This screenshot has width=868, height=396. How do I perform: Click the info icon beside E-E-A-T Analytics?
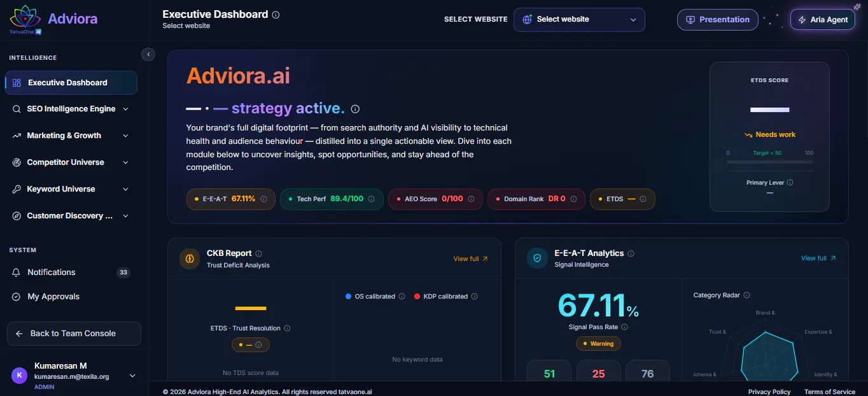click(631, 253)
